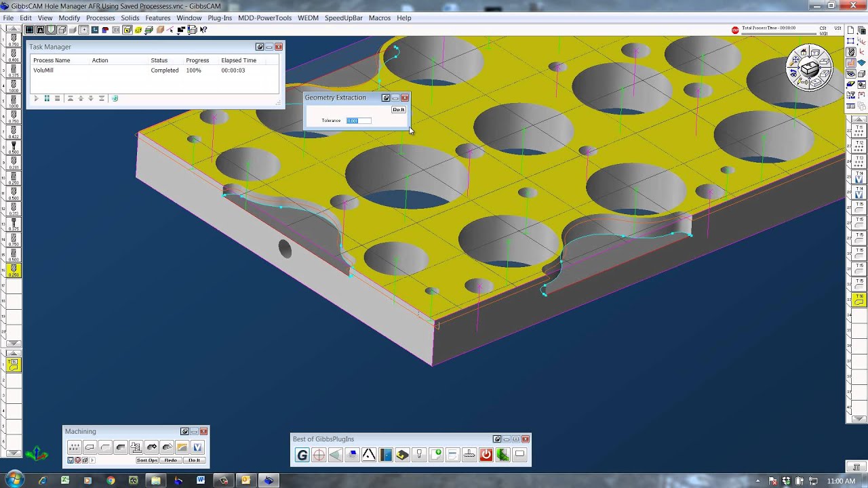Click the red power plug-in icon

(486, 455)
